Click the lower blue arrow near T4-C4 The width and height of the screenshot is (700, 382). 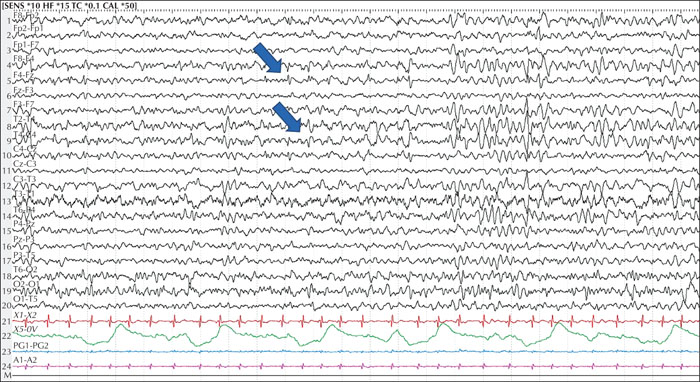(x=287, y=117)
